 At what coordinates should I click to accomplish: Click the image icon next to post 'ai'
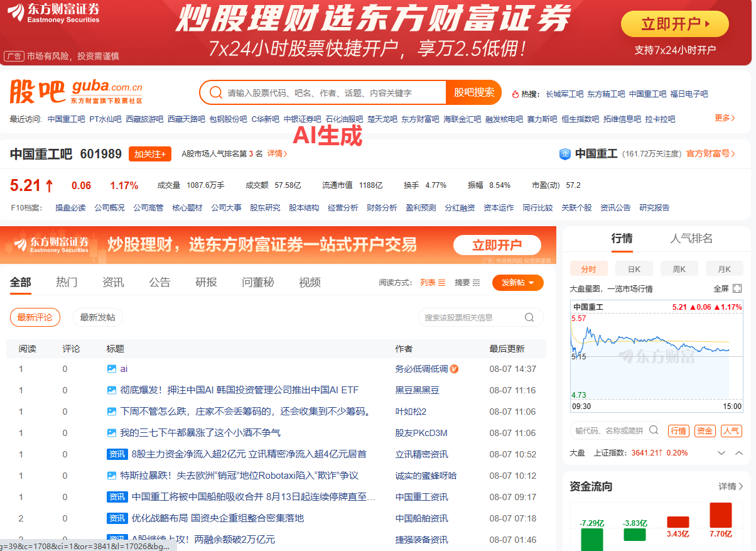point(112,369)
